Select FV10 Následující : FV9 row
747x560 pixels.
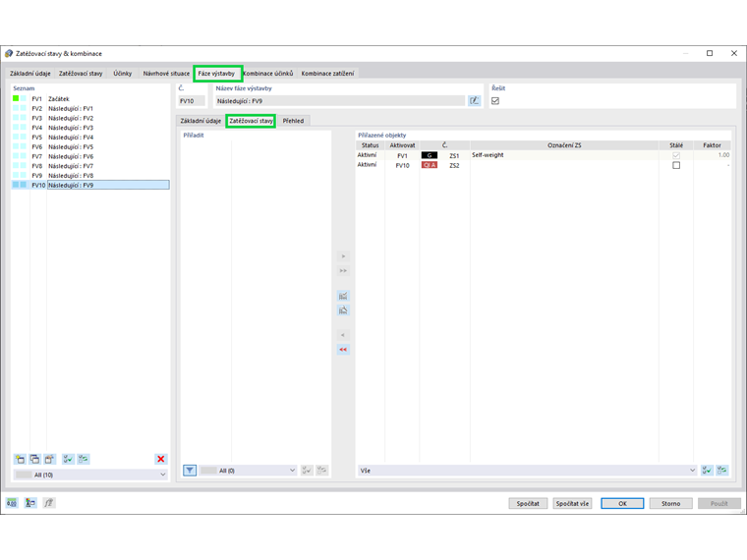[90, 185]
